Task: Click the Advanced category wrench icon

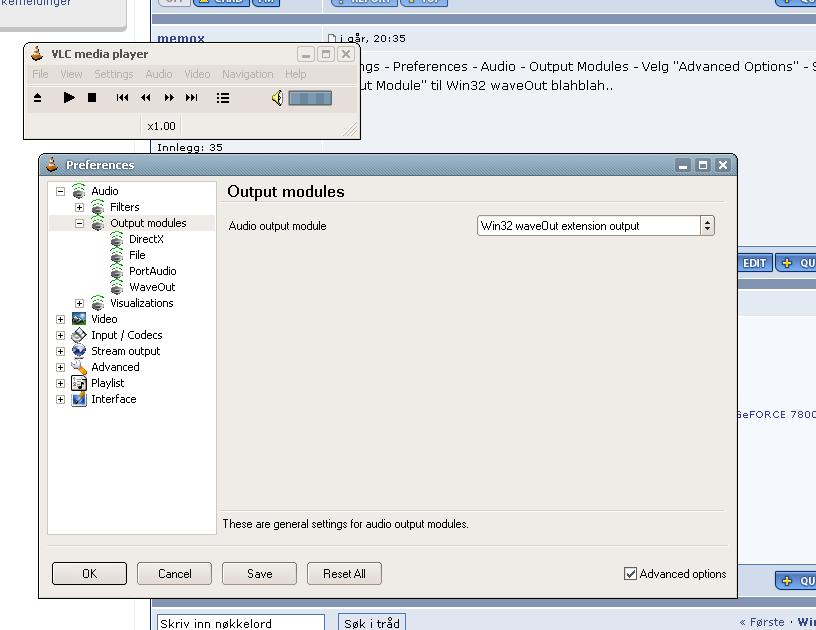Action: coord(79,367)
